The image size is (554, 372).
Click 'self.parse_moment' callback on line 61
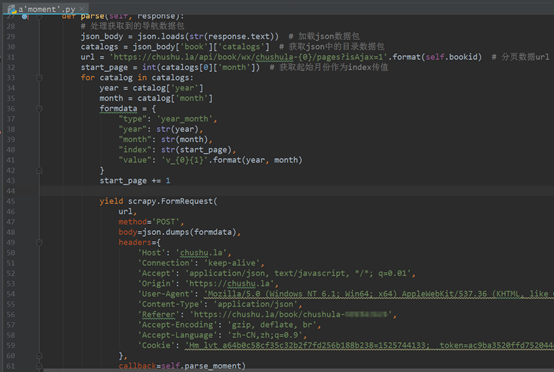(x=201, y=366)
